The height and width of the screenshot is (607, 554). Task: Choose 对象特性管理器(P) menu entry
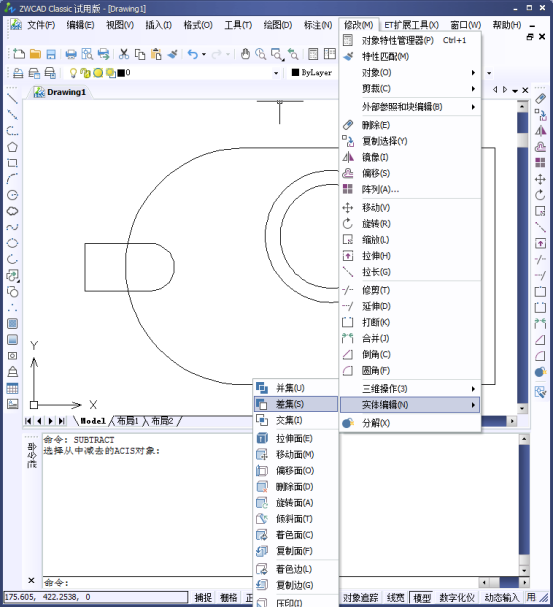click(410, 40)
